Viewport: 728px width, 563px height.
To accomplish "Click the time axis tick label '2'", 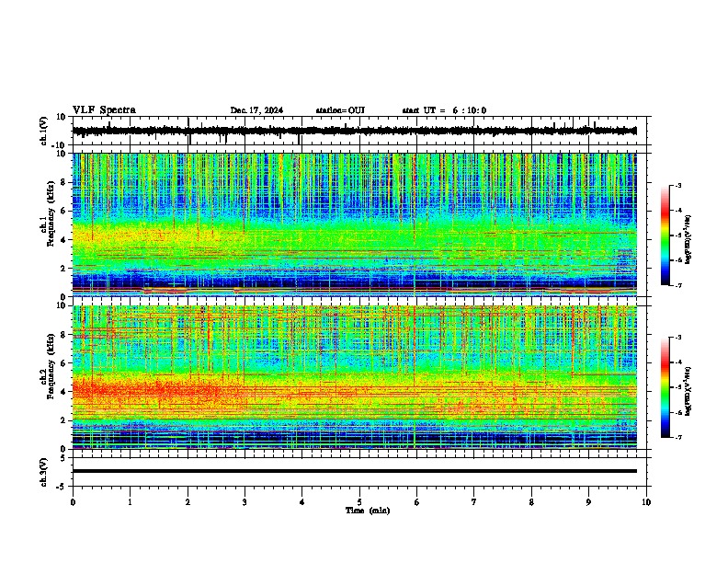I will tap(188, 502).
